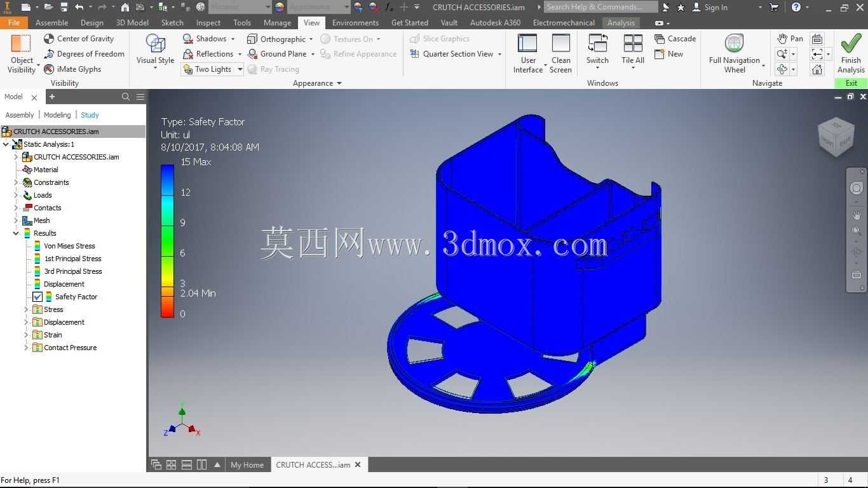
Task: Toggle the Safety Factor checkbox
Action: (x=37, y=297)
